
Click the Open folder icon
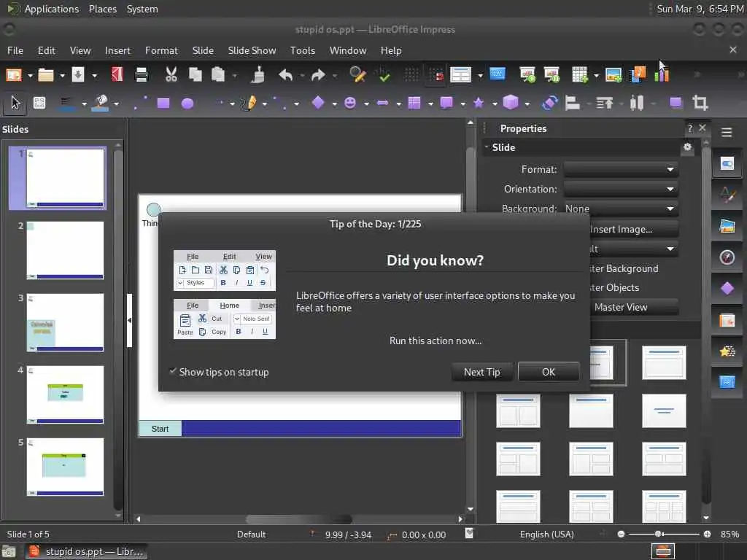pos(46,75)
